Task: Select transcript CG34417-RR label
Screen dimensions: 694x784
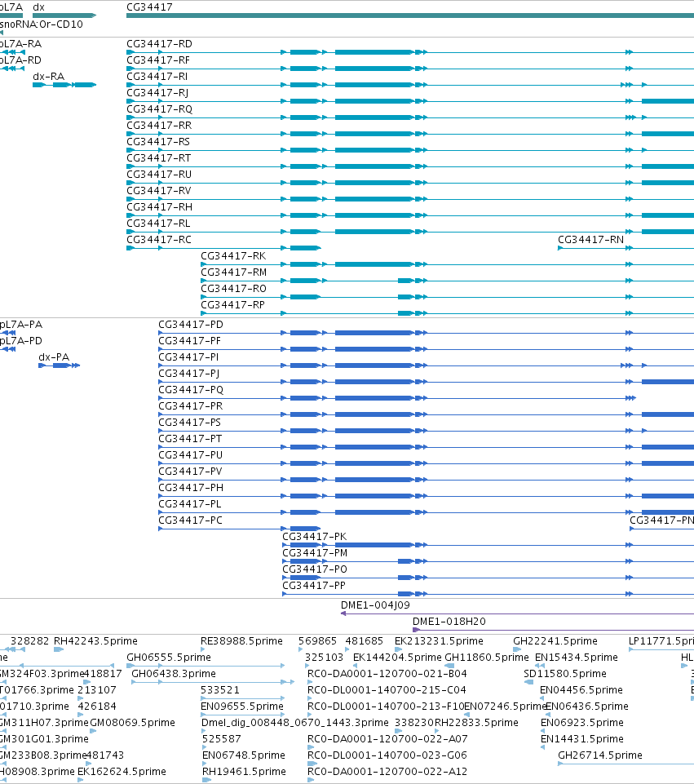Action: (159, 126)
